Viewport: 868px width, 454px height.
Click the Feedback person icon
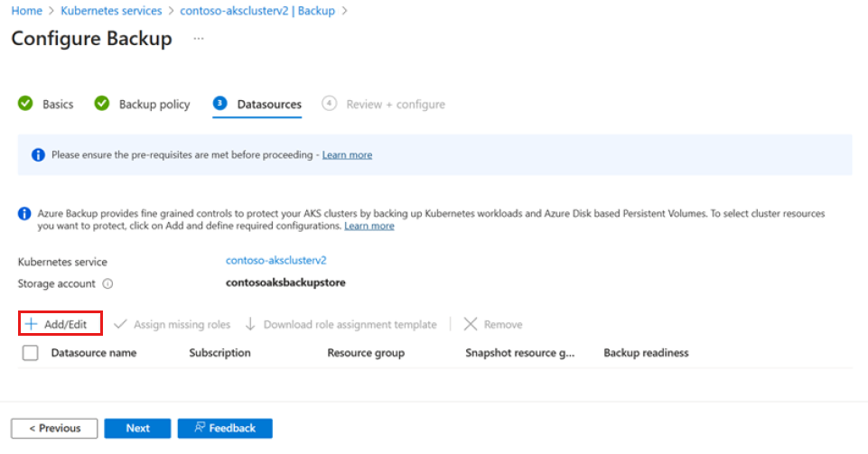200,428
